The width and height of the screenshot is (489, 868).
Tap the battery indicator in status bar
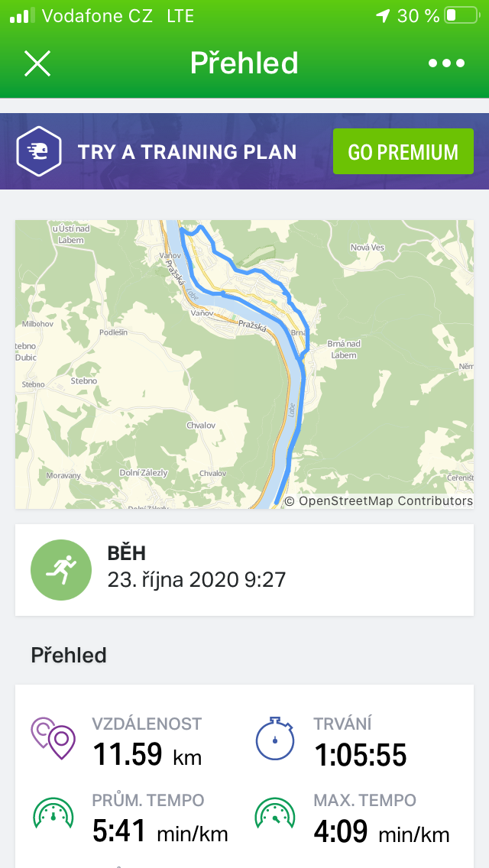(x=461, y=15)
